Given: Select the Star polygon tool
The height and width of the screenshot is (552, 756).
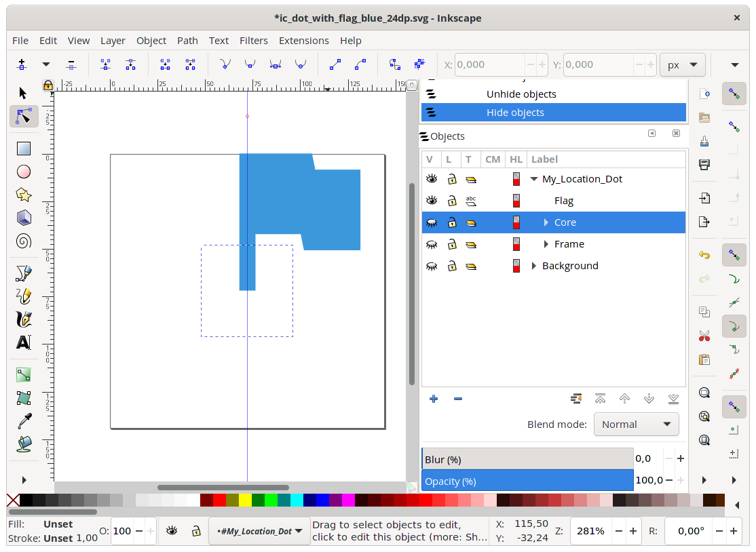Looking at the screenshot, I should point(24,195).
